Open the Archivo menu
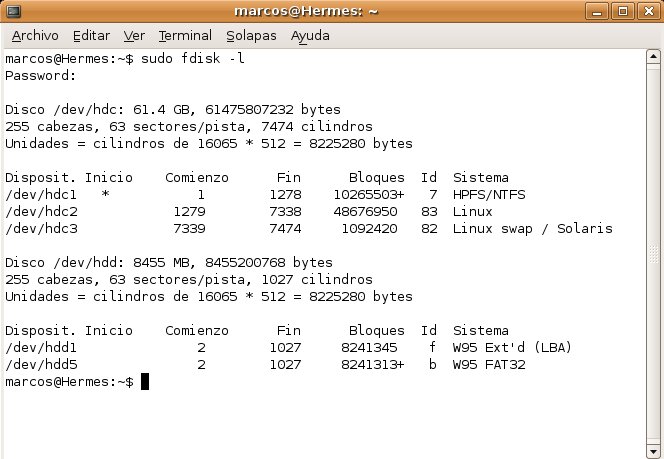The height and width of the screenshot is (459, 664). coord(35,36)
